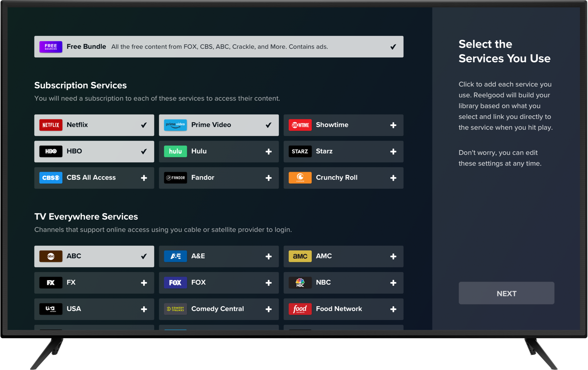Click the Prime Video logo icon
Screen dimensions: 588x370
(175, 125)
